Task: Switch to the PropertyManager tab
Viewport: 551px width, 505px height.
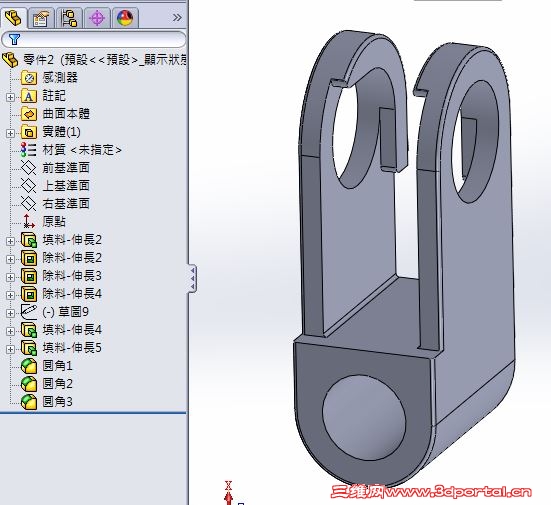Action: click(41, 18)
